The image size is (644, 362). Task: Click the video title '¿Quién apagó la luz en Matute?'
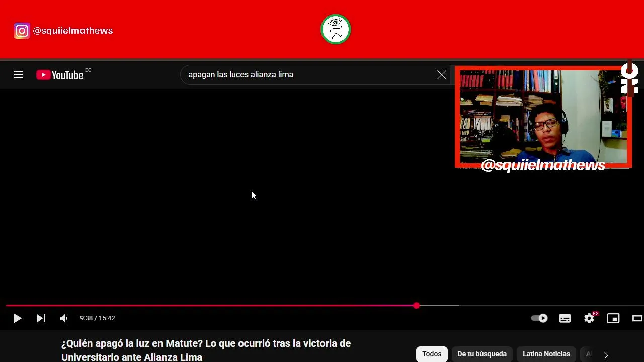pos(206,350)
